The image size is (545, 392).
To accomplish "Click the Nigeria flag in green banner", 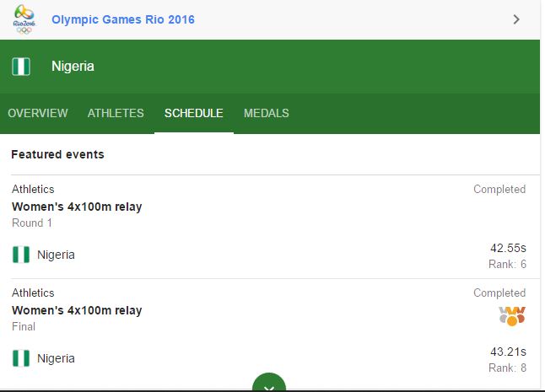I will pos(21,67).
